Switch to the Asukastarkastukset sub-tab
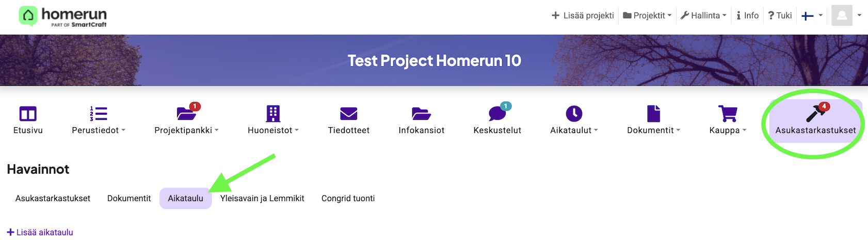The width and height of the screenshot is (868, 244). coord(53,199)
